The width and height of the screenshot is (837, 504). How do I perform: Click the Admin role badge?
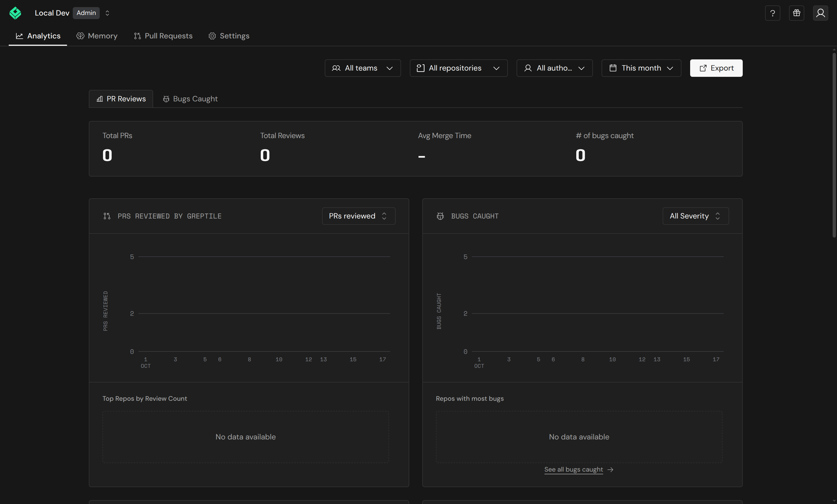86,13
